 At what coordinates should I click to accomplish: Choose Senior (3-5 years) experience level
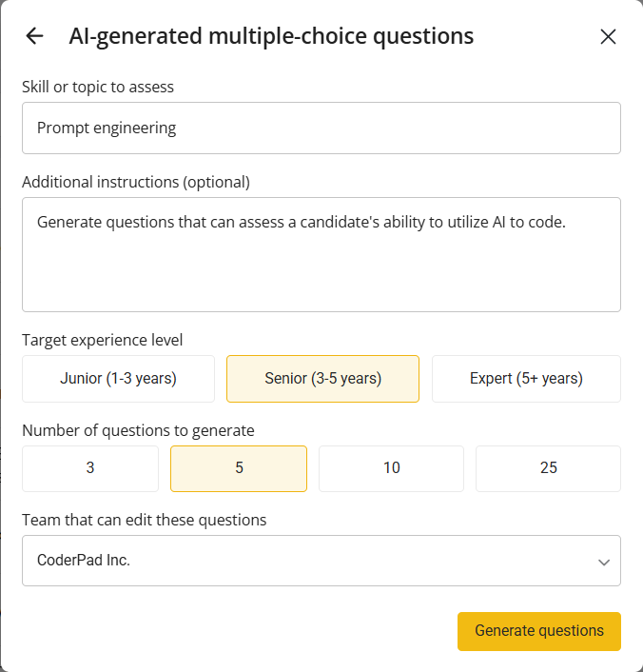[322, 379]
